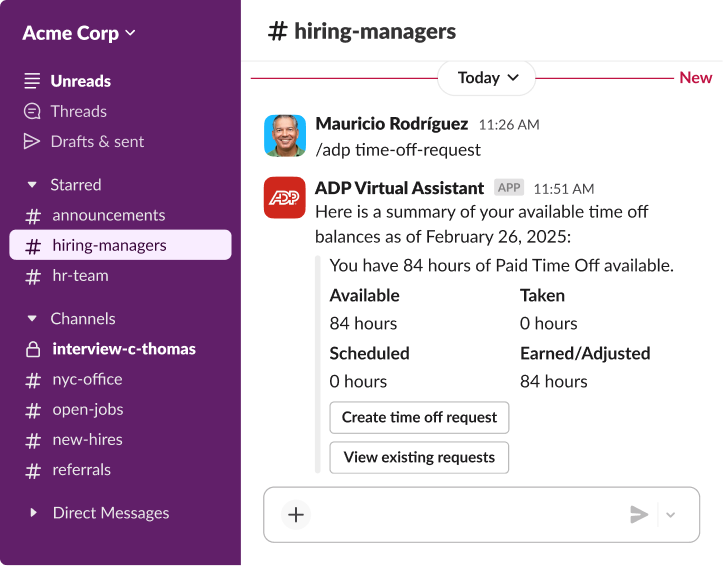
Task: Click View existing requests button
Action: [x=419, y=457]
